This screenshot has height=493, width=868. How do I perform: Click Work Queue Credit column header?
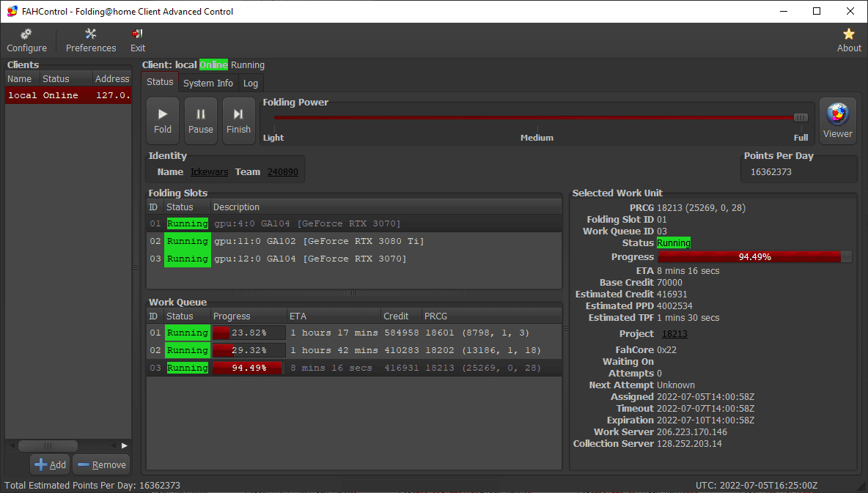pyautogui.click(x=401, y=316)
